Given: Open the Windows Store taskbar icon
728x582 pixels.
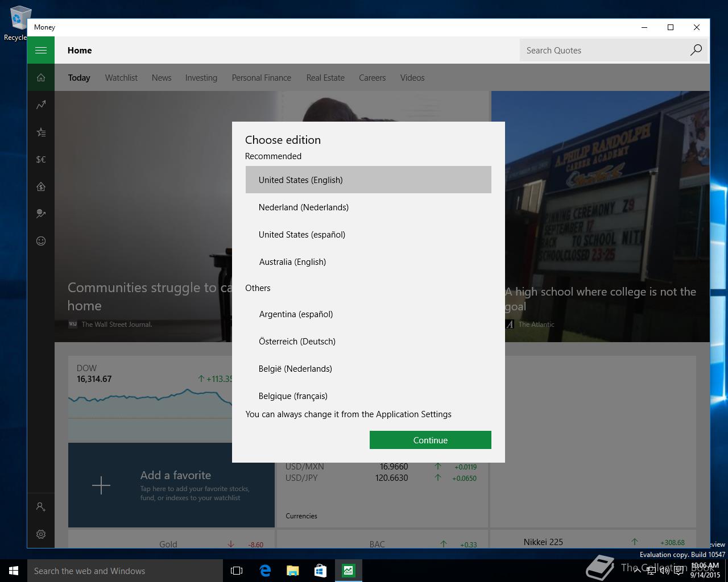Looking at the screenshot, I should [x=320, y=571].
